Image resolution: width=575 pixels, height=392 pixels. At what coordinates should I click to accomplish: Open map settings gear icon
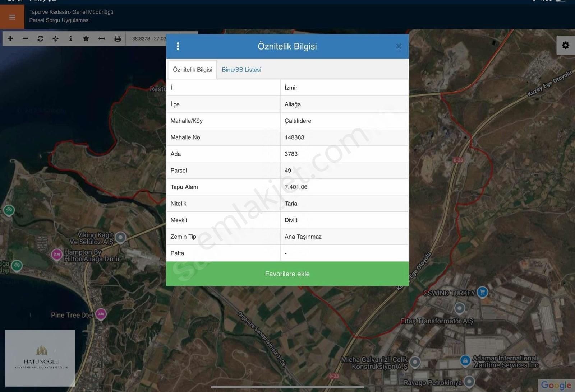tap(566, 45)
